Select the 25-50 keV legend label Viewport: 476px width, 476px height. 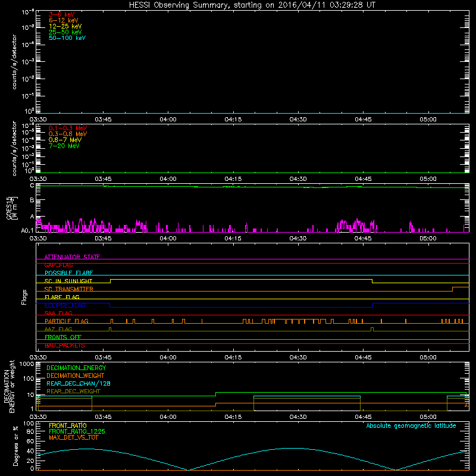click(65, 32)
